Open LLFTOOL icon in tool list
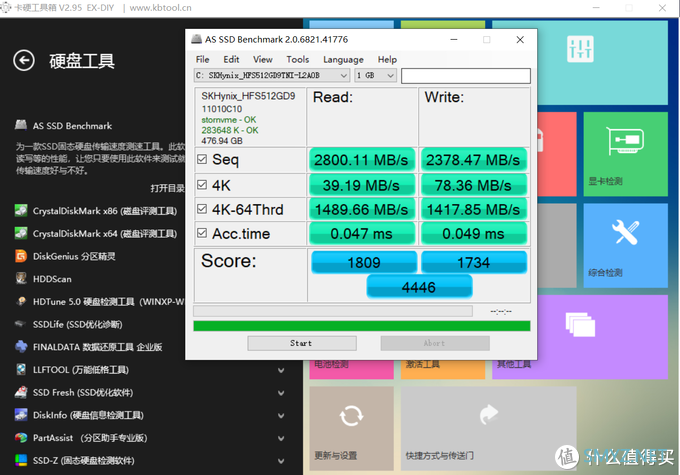The height and width of the screenshot is (475, 680). 21,370
